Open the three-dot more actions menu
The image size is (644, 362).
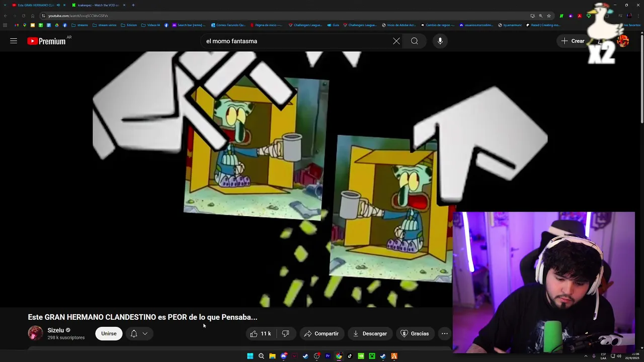coord(445,333)
